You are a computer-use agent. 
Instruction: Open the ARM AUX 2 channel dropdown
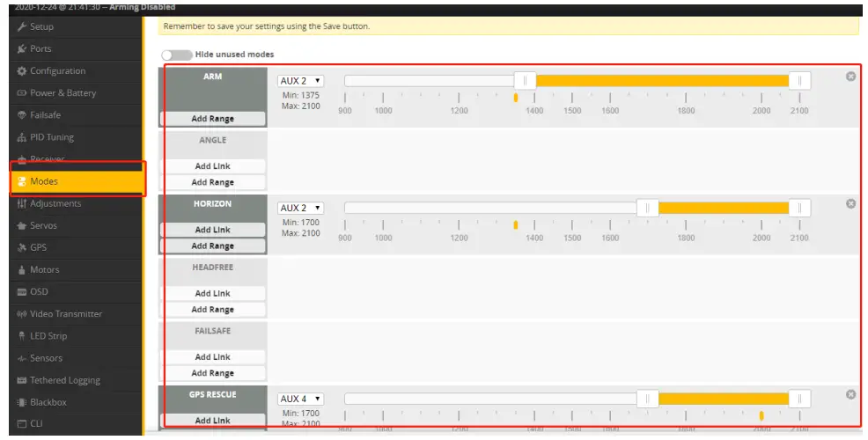(x=300, y=81)
